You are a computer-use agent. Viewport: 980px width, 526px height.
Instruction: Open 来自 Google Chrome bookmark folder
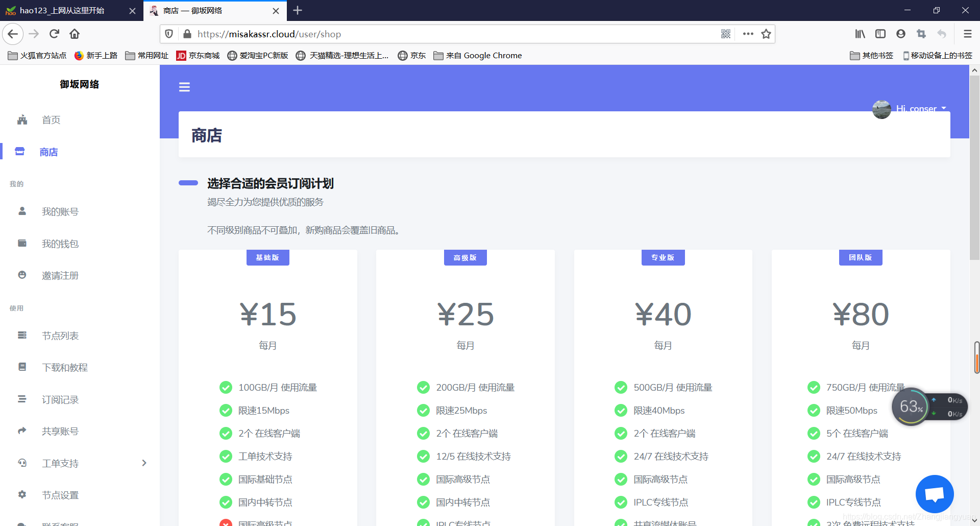point(478,56)
